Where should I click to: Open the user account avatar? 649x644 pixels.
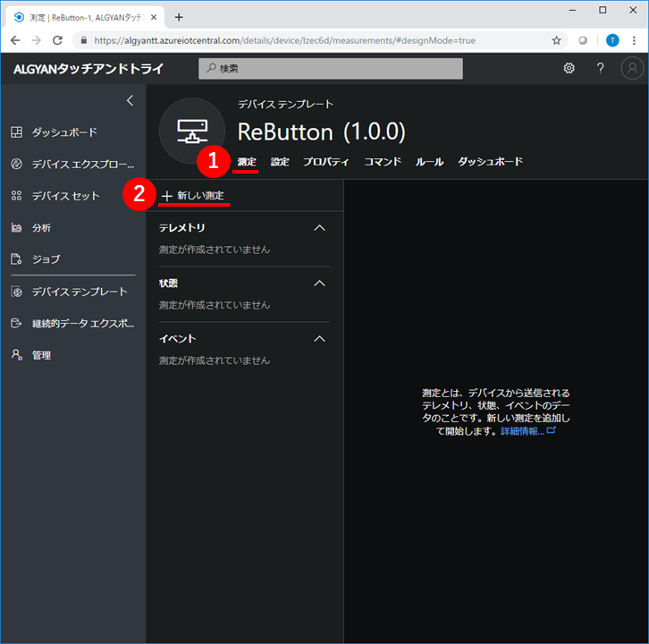pos(632,68)
